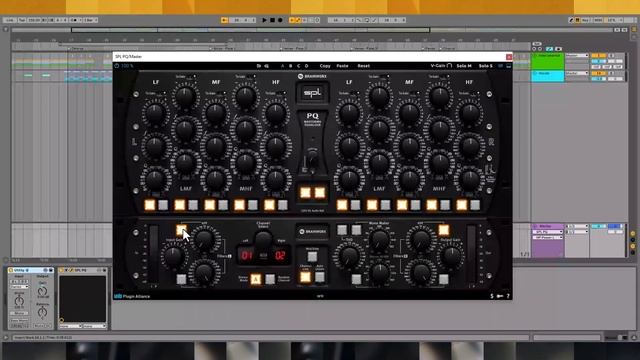The image size is (640, 360).
Task: Select preset slot C in plugin toolbar
Action: coord(298,66)
